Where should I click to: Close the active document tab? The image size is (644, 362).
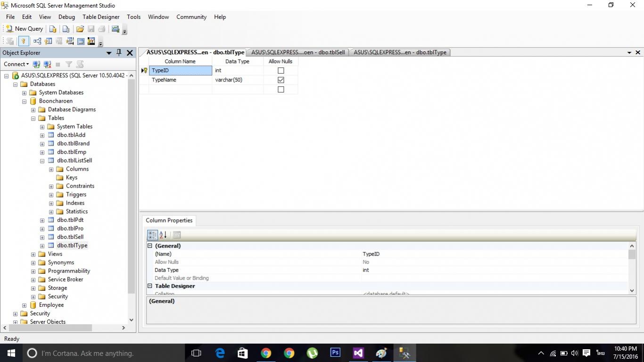tap(638, 53)
